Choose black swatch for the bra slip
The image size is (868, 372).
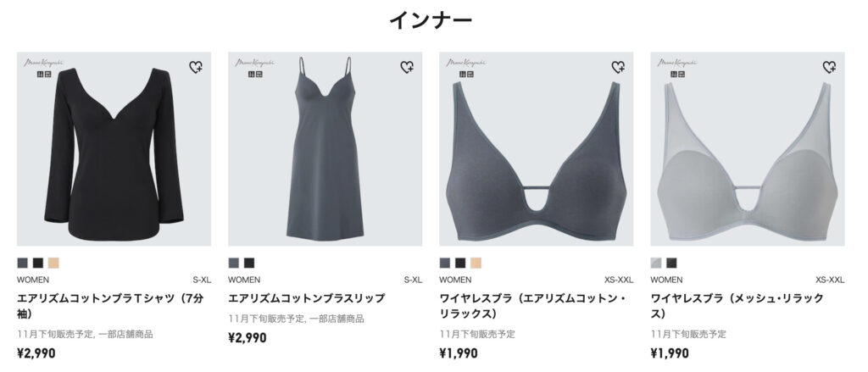pos(249,263)
